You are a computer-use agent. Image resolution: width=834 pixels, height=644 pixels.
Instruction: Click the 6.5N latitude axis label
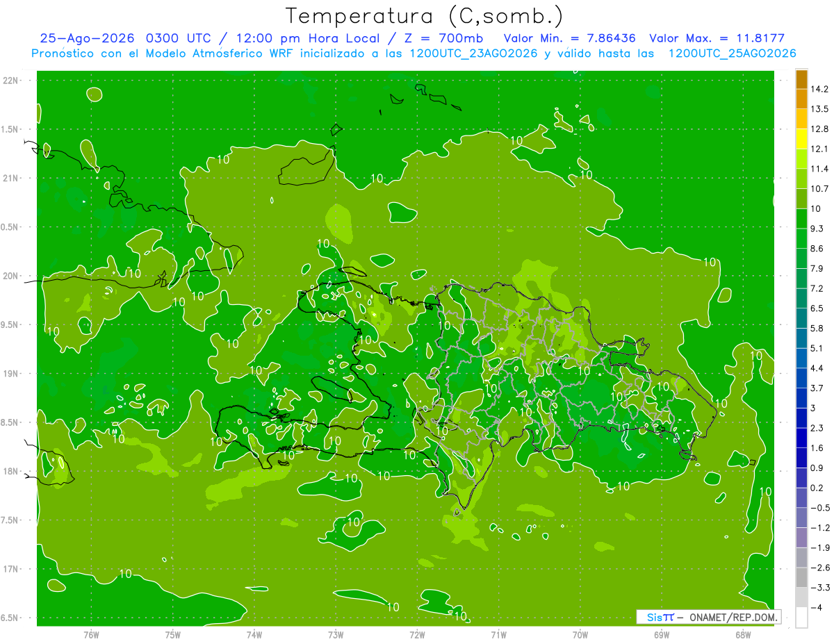pyautogui.click(x=10, y=618)
